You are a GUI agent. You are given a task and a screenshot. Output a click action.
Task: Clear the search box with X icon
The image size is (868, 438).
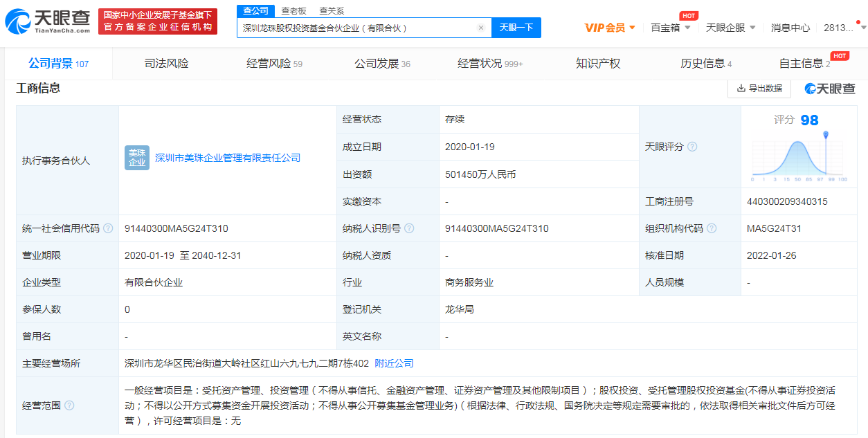481,28
